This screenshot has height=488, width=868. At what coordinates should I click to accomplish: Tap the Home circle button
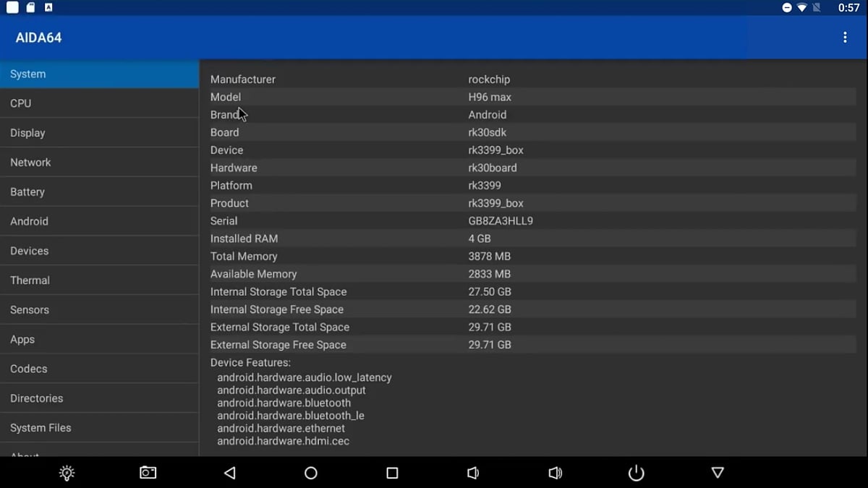(310, 473)
